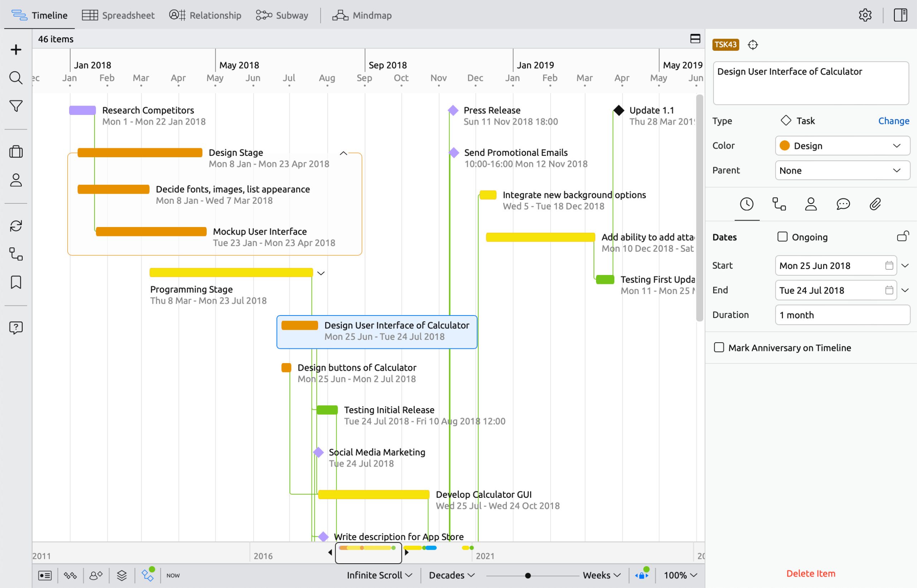
Task: Open the people icon in left sidebar
Action: point(16,180)
